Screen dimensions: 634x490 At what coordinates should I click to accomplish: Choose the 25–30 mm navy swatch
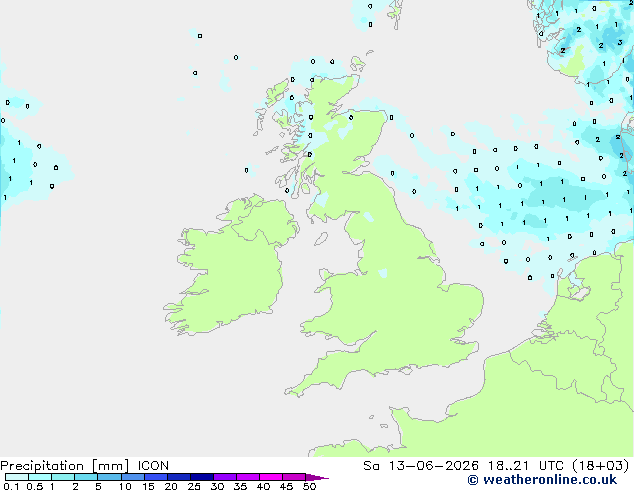click(x=202, y=477)
